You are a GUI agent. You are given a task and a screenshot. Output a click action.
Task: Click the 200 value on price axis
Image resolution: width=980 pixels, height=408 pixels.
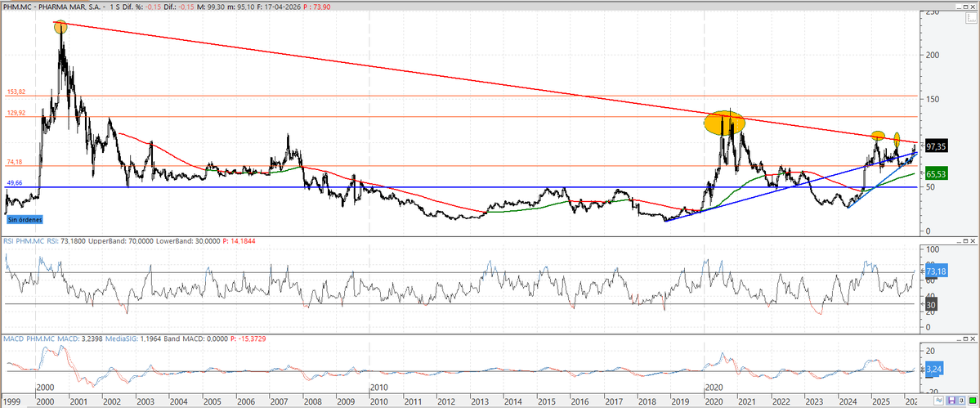tap(933, 55)
